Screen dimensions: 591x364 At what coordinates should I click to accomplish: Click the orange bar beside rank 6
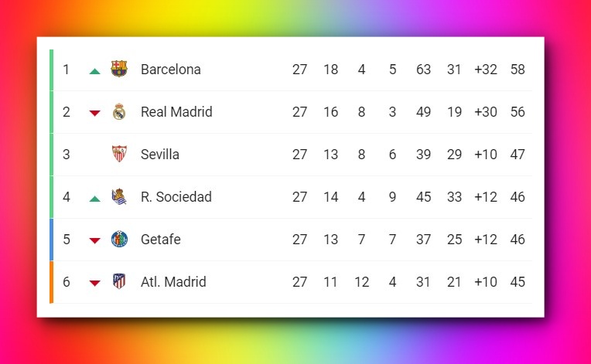pyautogui.click(x=51, y=282)
